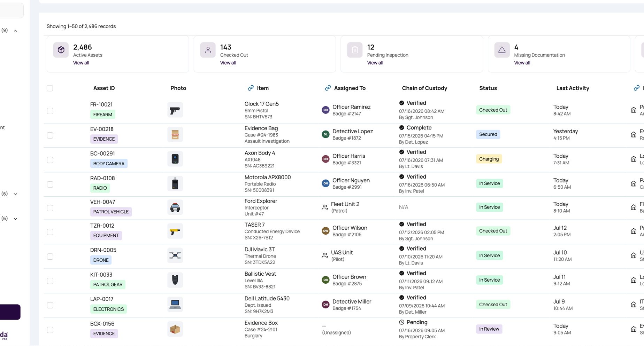The image size is (644, 346).
Task: Open the Glock 17 Gen5 photo thumbnail
Action: (175, 110)
